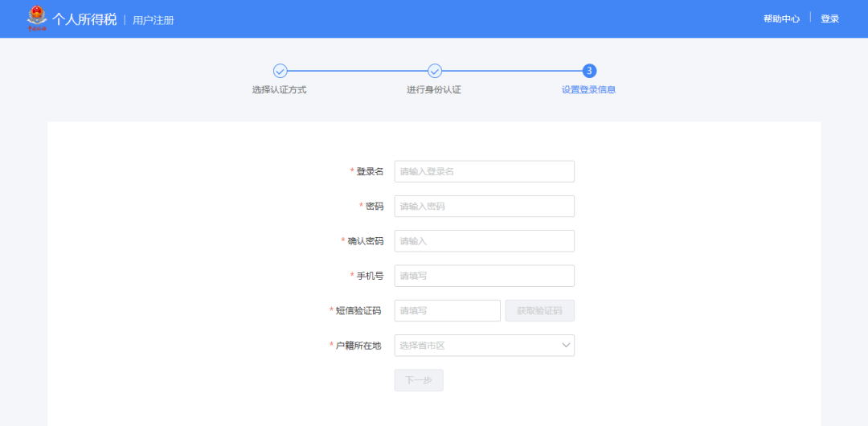Click the 用户注册 header text
Image resolution: width=868 pixels, height=426 pixels.
pos(153,19)
